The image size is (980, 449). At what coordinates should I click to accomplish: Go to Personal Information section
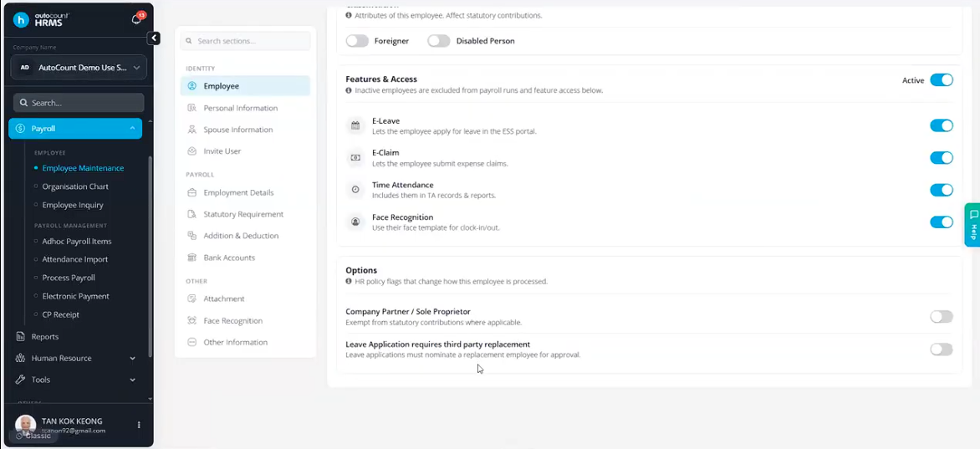point(245,108)
